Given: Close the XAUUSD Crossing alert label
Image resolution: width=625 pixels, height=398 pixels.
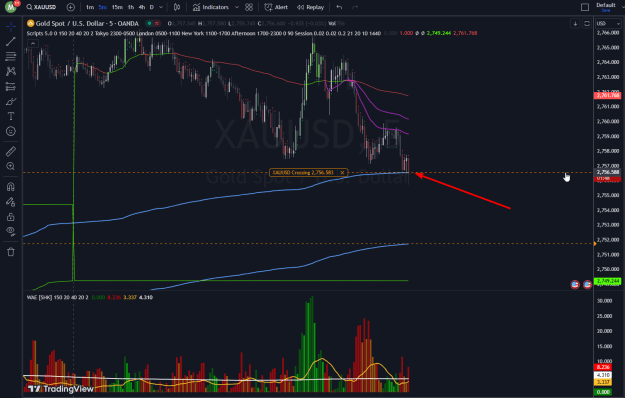Looking at the screenshot, I should (342, 173).
